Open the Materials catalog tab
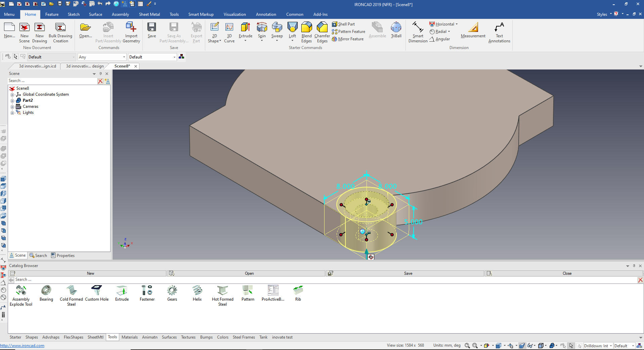The height and width of the screenshot is (350, 644). [x=129, y=337]
